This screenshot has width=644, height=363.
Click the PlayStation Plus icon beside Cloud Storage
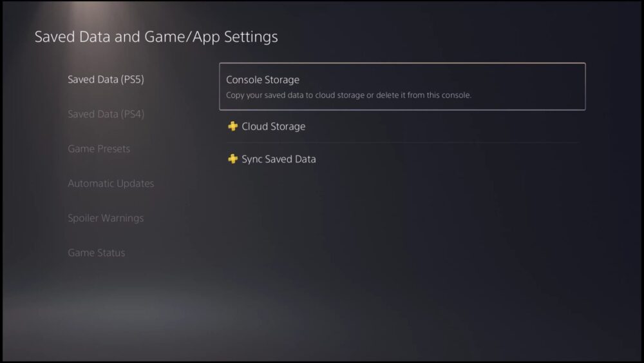pos(233,126)
